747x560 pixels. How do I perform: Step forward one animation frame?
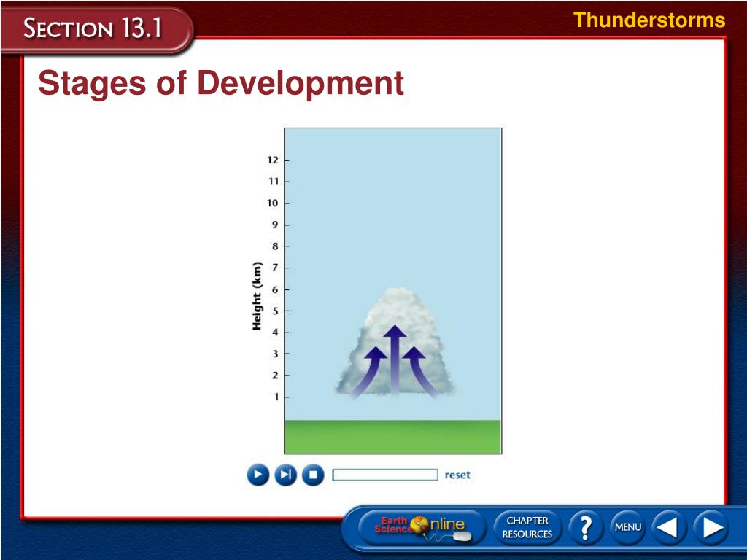point(285,475)
